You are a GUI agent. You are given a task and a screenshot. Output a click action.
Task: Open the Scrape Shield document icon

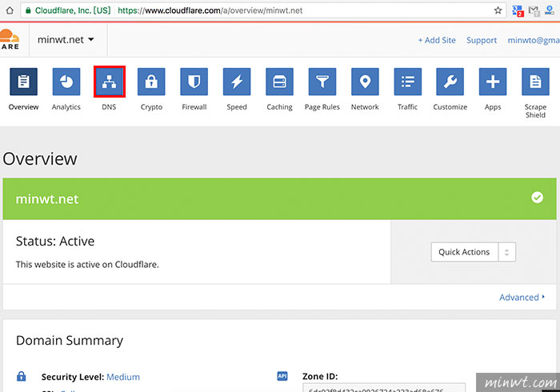[x=535, y=82]
